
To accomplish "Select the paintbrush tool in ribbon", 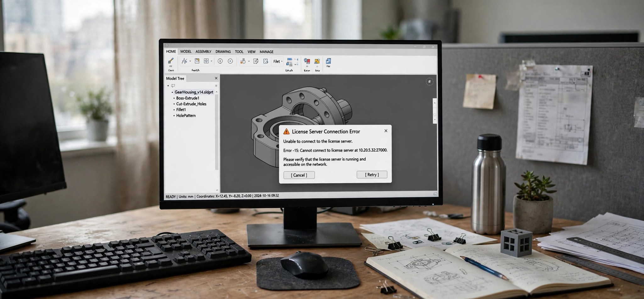I will pos(171,61).
